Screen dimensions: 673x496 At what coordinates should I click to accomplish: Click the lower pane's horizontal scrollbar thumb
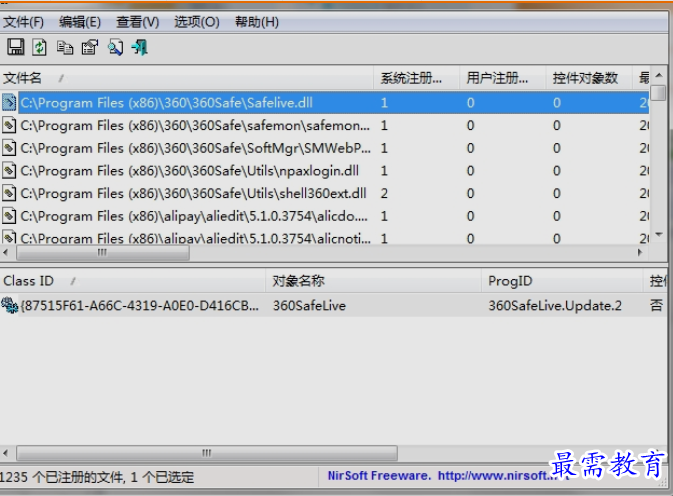point(207,453)
